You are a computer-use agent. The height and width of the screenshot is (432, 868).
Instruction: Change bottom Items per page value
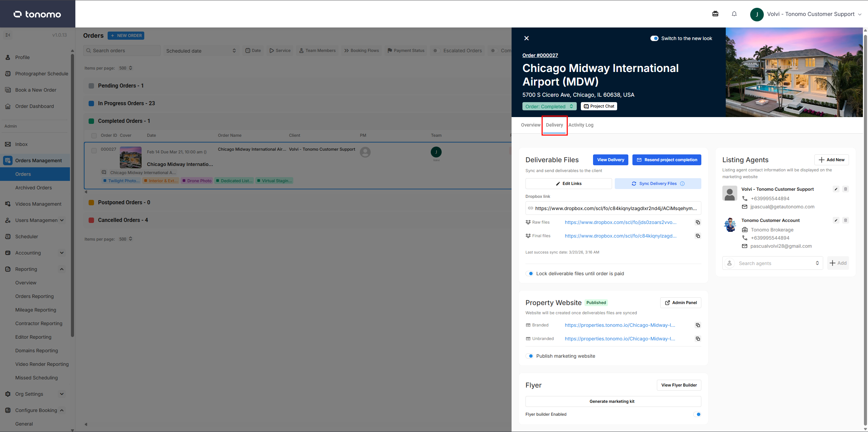pos(126,239)
